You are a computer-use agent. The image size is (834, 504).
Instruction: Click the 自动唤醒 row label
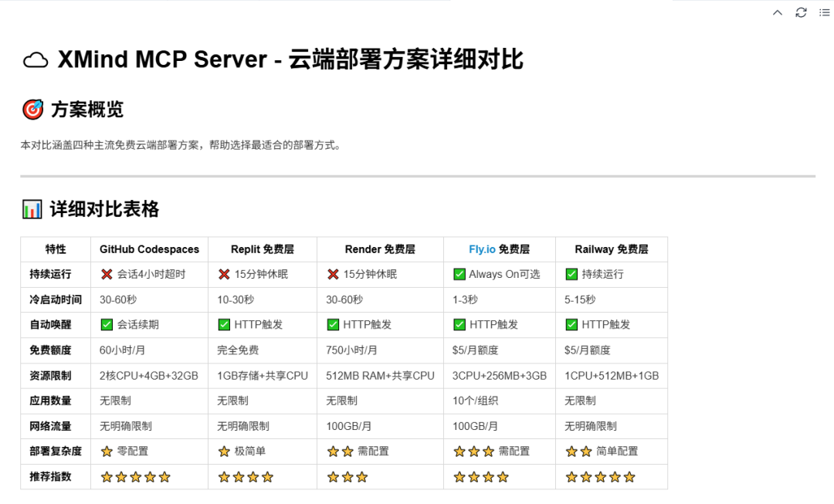[x=50, y=325]
